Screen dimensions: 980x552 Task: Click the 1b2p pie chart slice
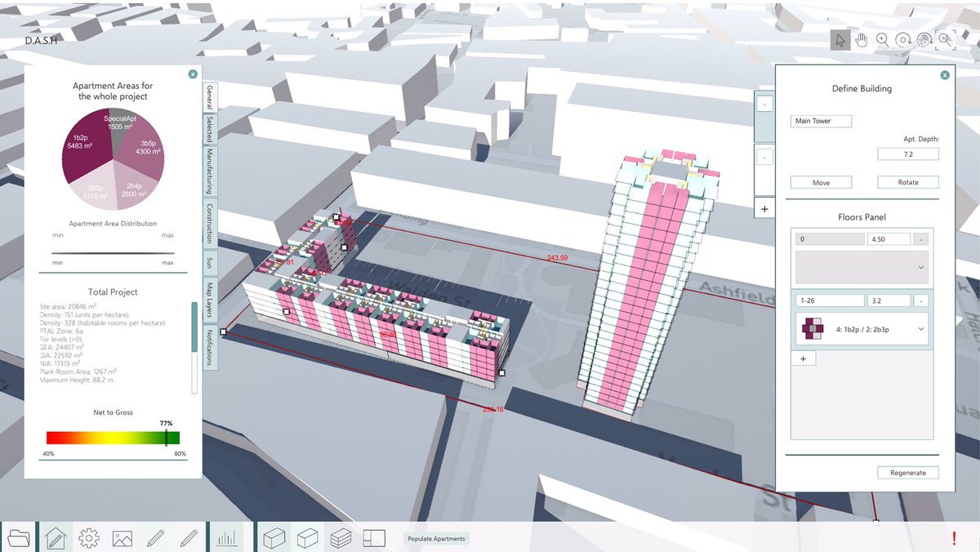[84, 147]
